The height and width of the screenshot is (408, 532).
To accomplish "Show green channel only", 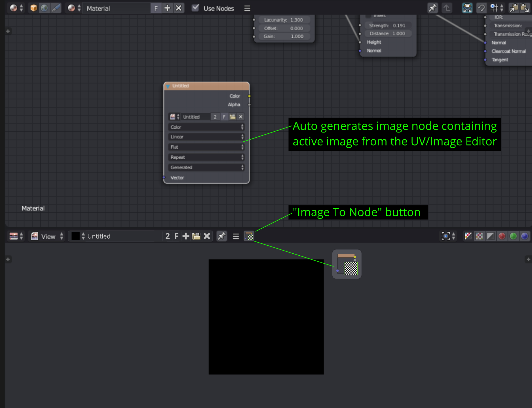I will tap(513, 236).
